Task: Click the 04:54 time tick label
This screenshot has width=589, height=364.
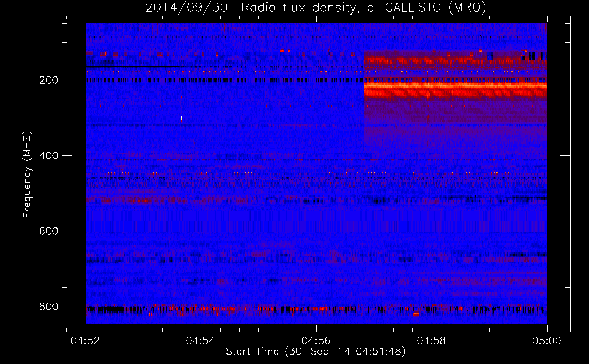Action: pyautogui.click(x=201, y=341)
